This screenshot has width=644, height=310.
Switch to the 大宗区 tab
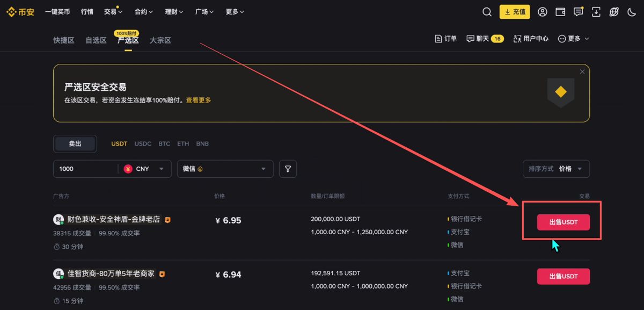pos(159,40)
